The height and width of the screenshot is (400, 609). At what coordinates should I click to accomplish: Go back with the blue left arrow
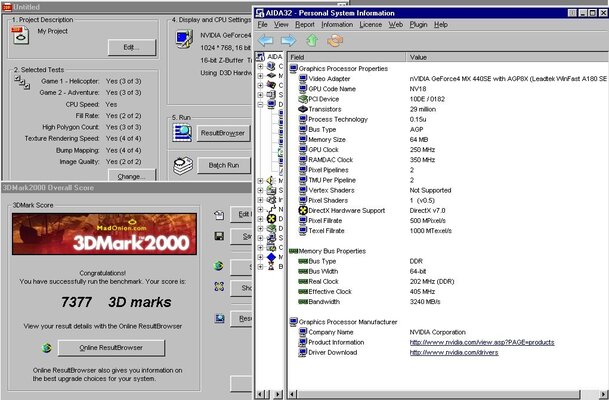266,40
